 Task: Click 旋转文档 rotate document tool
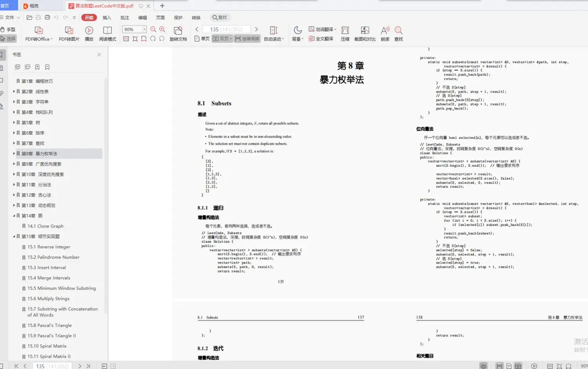tap(178, 34)
